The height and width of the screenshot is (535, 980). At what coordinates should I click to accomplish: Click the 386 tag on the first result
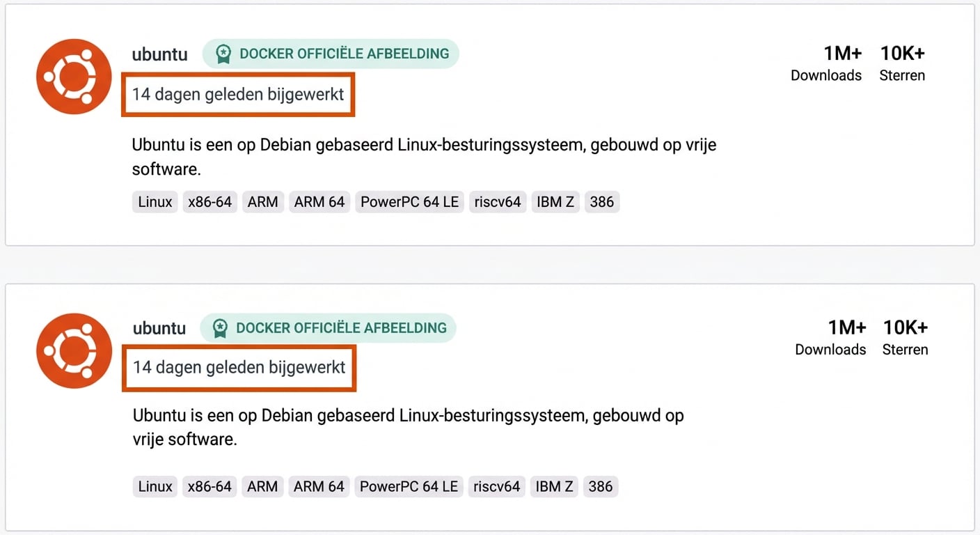(601, 201)
